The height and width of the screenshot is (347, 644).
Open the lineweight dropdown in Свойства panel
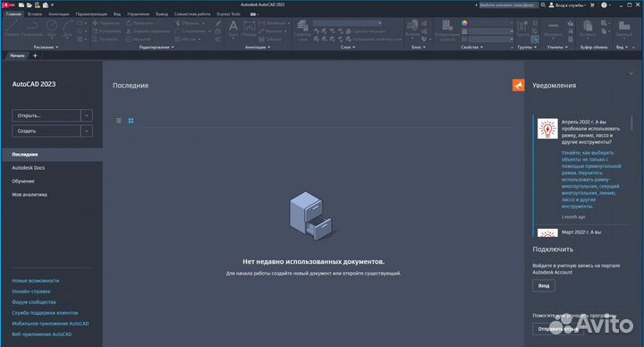(x=487, y=31)
